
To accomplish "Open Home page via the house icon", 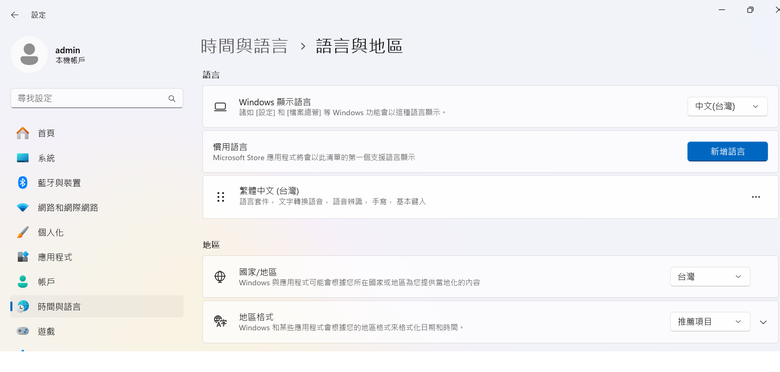I will pos(22,133).
